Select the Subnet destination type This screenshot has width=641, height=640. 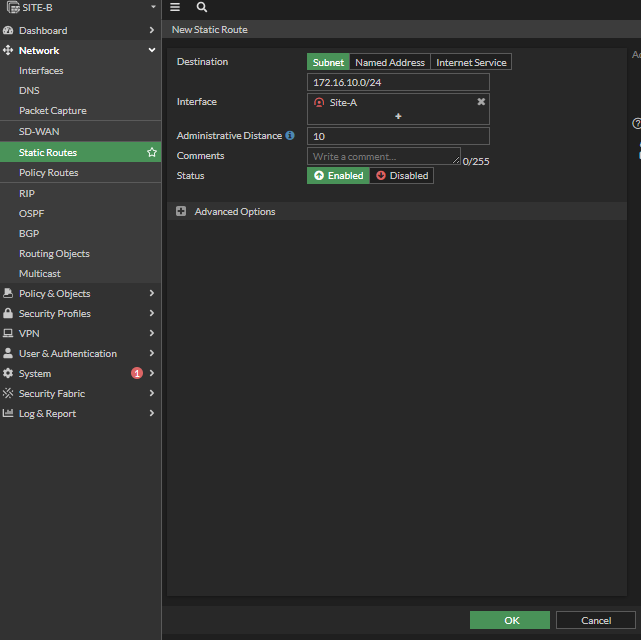328,62
